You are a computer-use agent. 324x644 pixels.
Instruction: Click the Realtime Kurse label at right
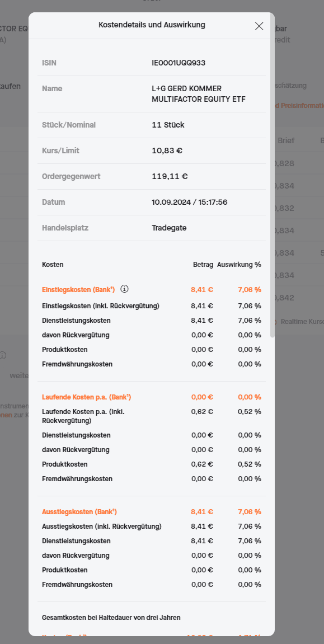coord(302,322)
